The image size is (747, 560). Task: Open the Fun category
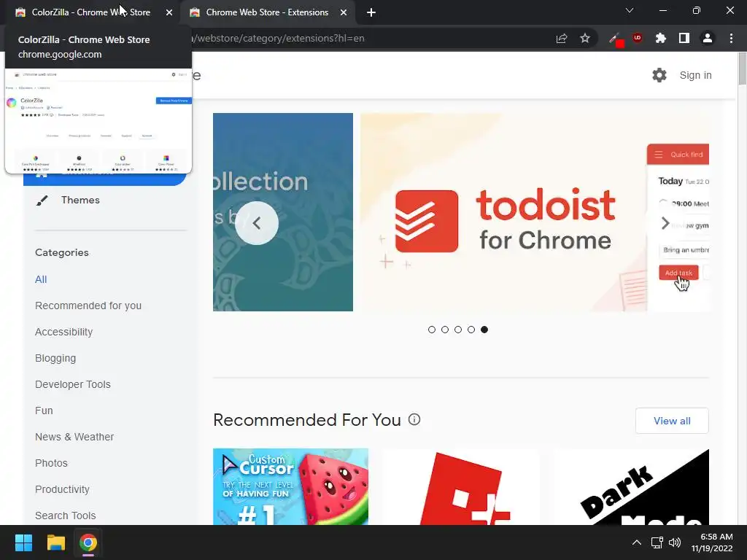(44, 411)
